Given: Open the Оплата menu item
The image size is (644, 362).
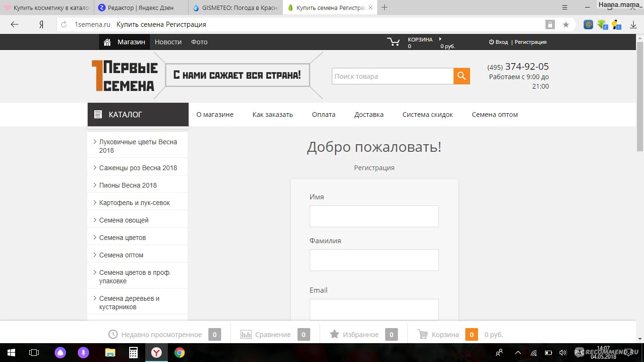Looking at the screenshot, I should tap(324, 115).
